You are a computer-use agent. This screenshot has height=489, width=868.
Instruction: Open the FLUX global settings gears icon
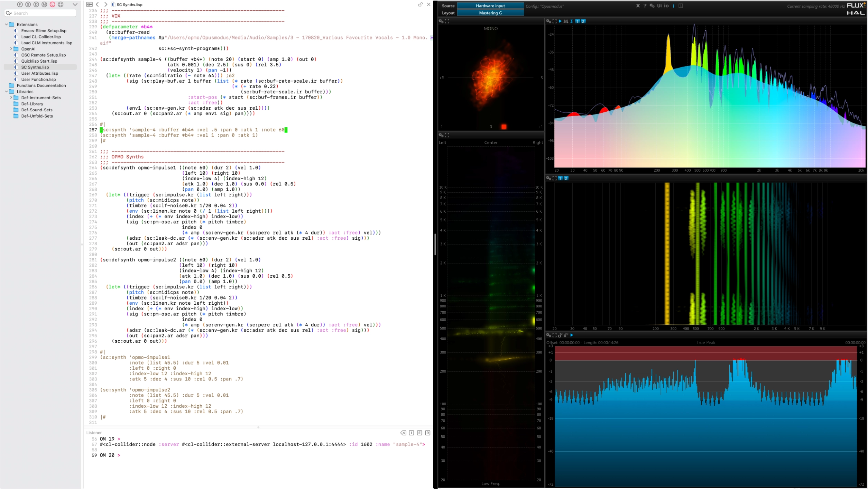[652, 6]
